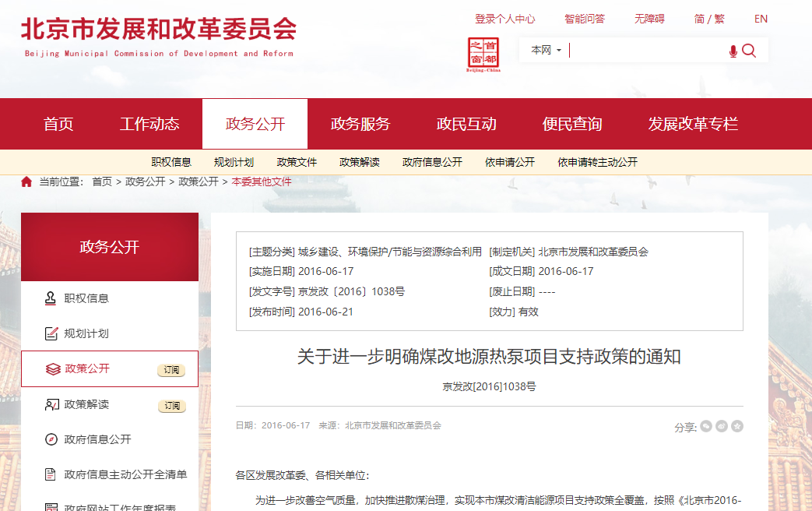Viewport: 812px width, 511px height.
Task: Click the 发布时间 2016-06-21 field
Action: click(x=301, y=312)
